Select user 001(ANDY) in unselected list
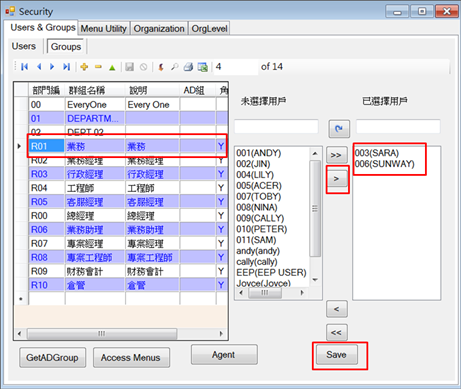 point(259,153)
